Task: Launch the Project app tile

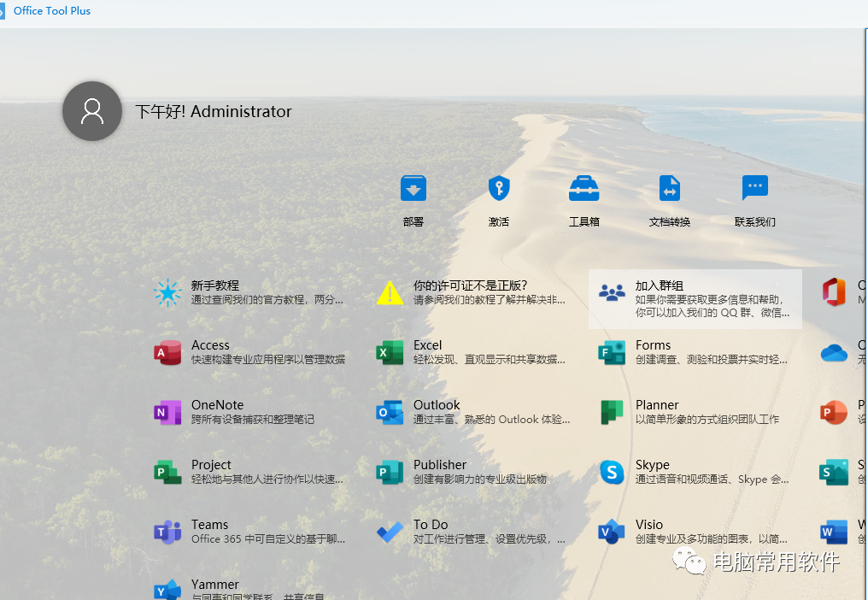Action: click(251, 472)
